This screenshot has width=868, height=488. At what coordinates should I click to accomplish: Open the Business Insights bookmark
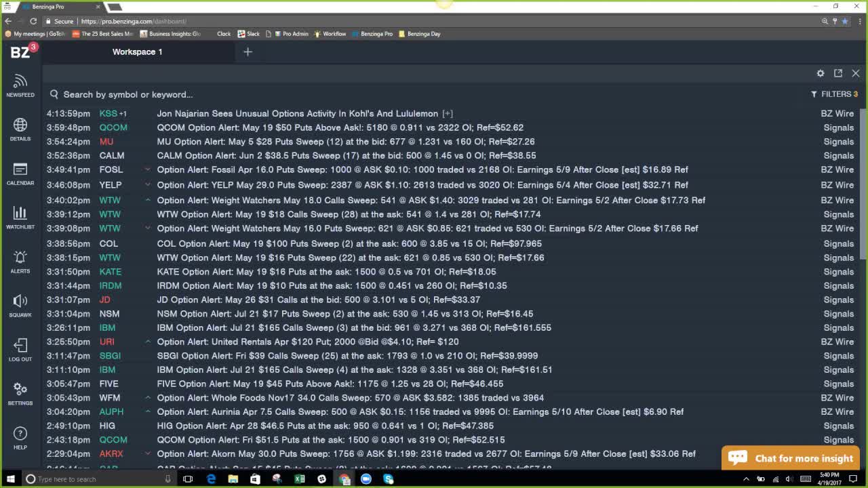[x=170, y=34]
